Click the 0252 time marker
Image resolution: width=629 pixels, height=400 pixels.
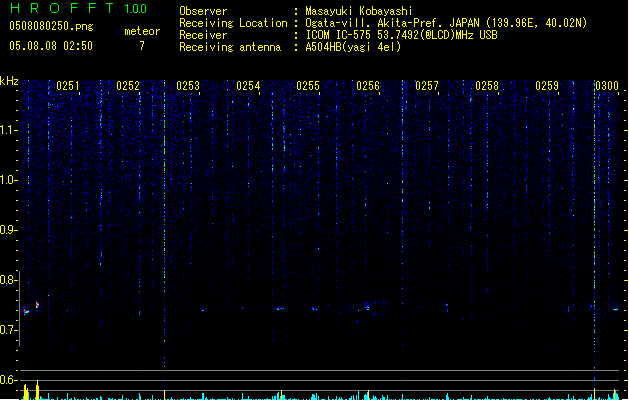tap(128, 86)
